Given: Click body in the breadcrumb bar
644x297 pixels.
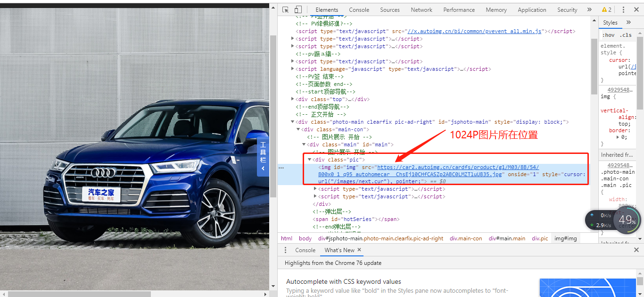Looking at the screenshot, I should coord(305,238).
